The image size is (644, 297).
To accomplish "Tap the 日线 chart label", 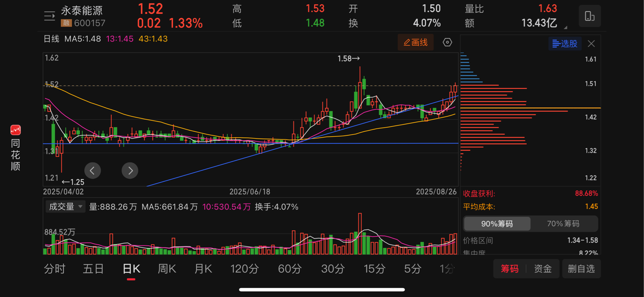I will (51, 39).
